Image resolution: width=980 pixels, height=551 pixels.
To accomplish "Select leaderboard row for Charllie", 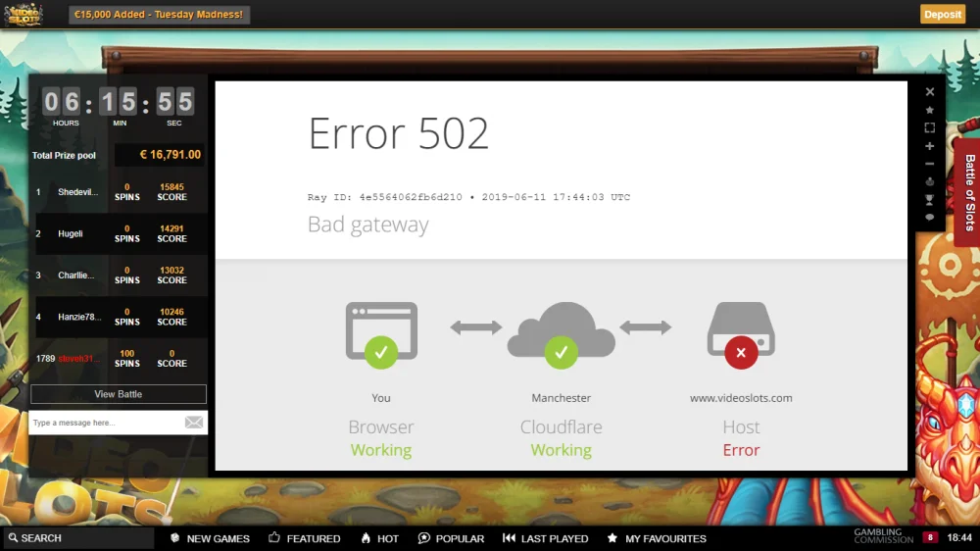I will tap(120, 275).
